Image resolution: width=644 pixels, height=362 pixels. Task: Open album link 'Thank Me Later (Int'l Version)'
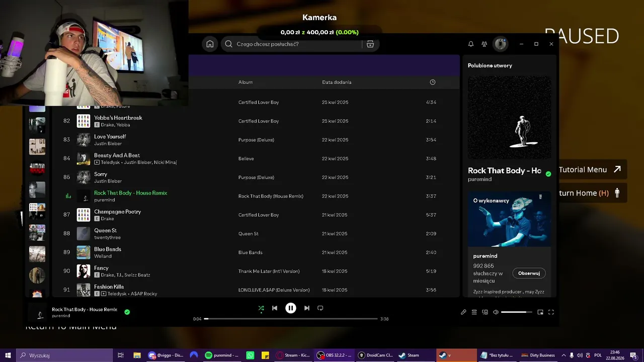(x=269, y=271)
